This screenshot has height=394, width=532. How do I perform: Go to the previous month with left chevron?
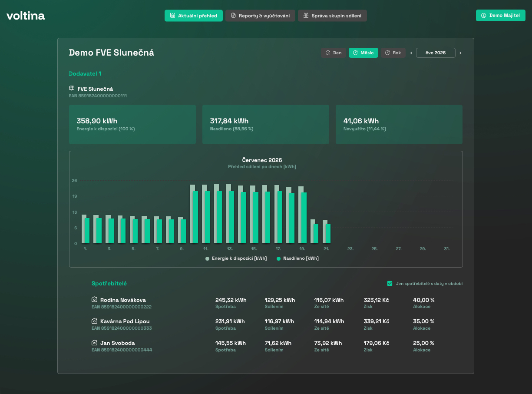pos(411,53)
